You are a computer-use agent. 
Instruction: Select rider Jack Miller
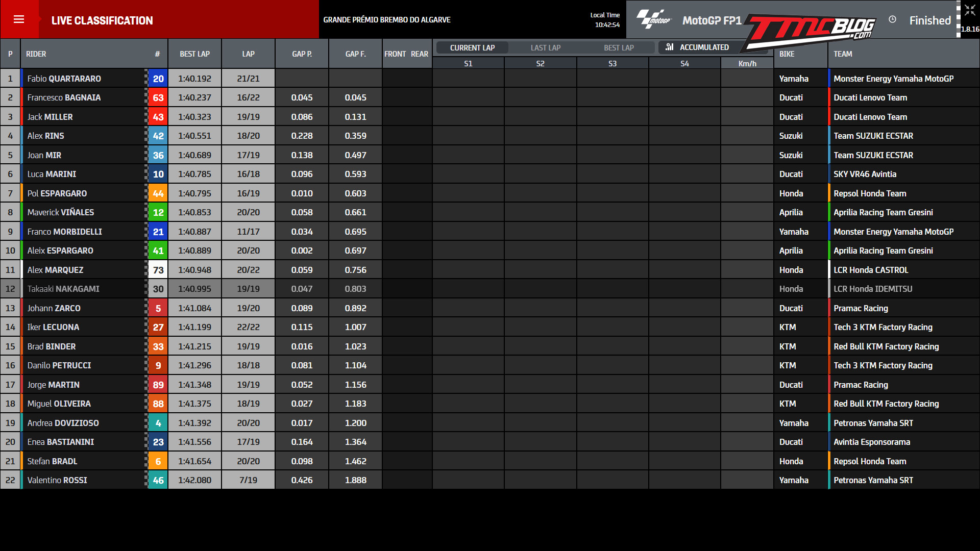coord(50,117)
